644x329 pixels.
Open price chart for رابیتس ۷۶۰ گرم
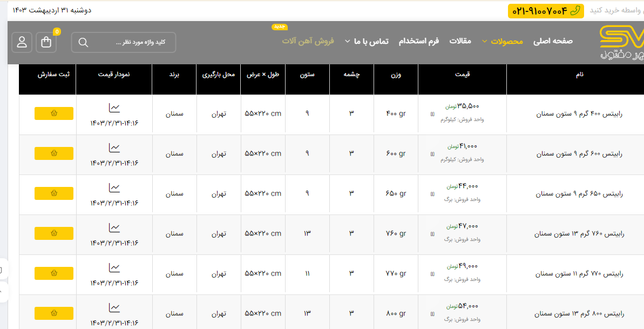[x=114, y=227]
